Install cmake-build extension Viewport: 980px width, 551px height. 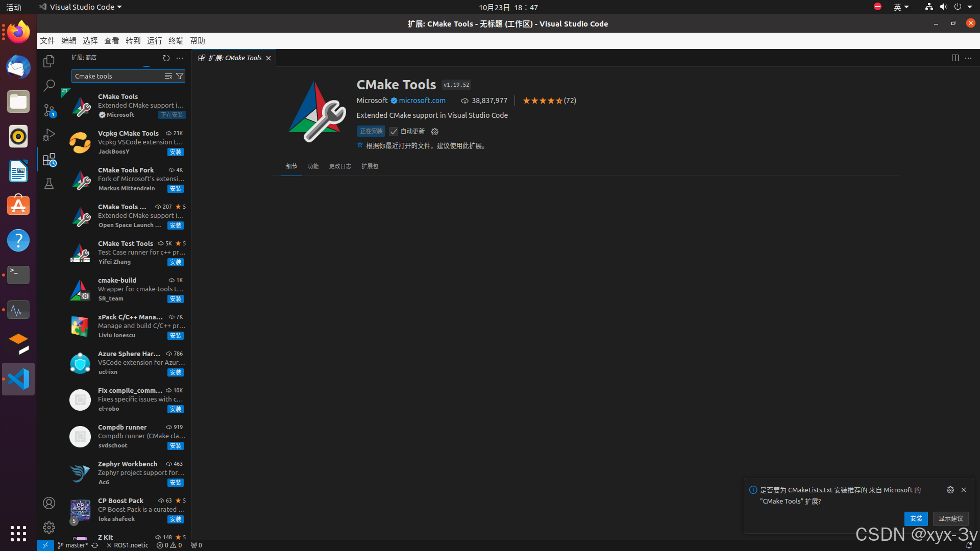176,299
